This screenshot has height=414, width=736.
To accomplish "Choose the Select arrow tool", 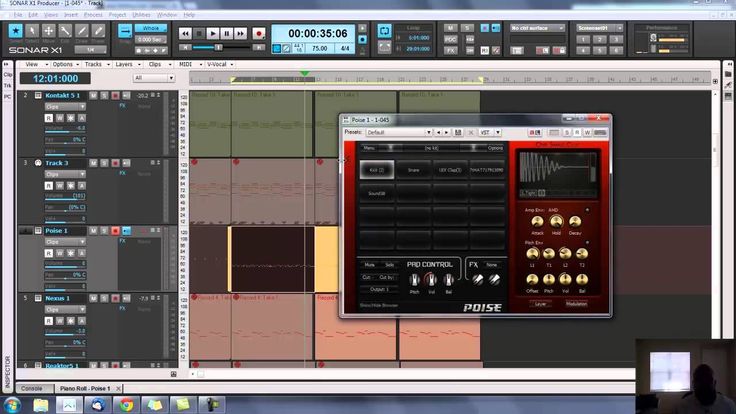I will 32,31.
